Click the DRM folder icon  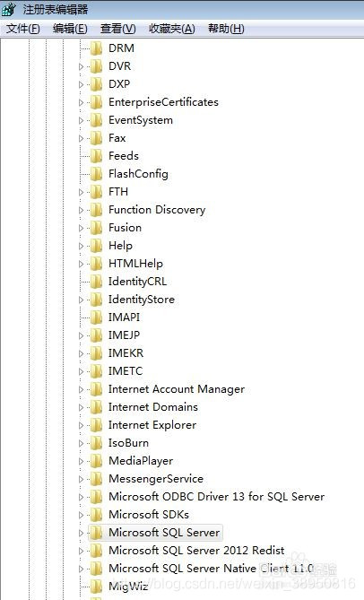96,48
